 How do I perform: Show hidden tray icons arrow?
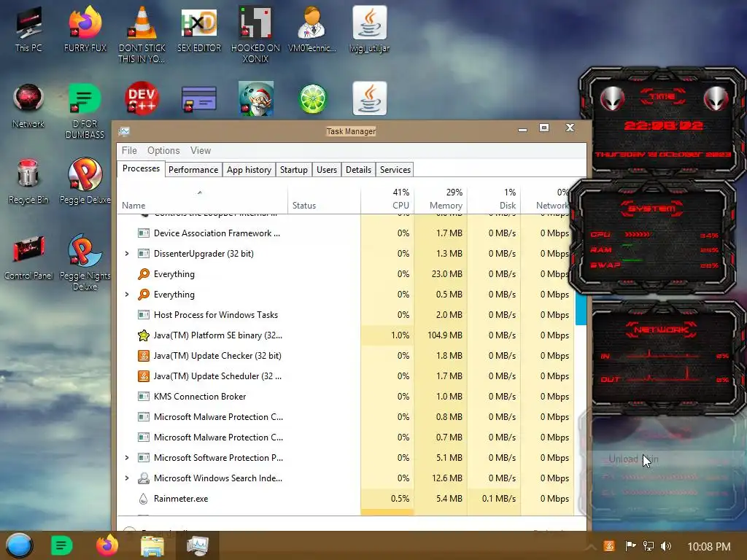(591, 546)
